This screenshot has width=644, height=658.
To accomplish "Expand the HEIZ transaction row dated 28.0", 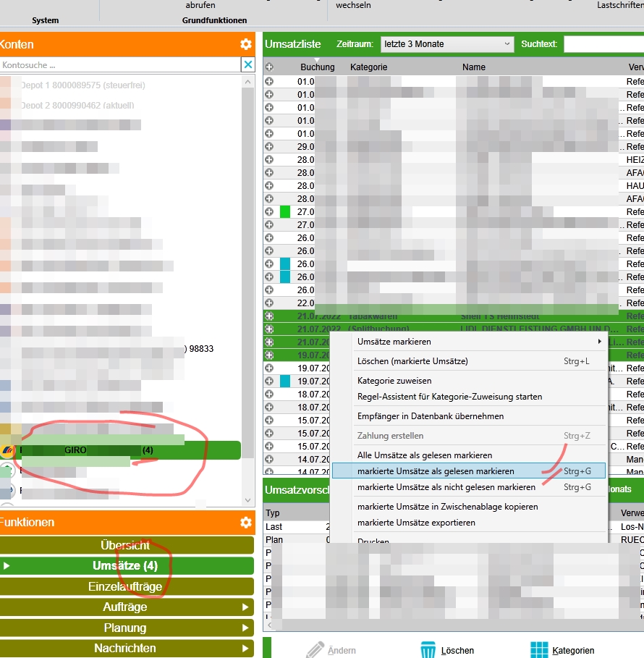I will click(269, 159).
